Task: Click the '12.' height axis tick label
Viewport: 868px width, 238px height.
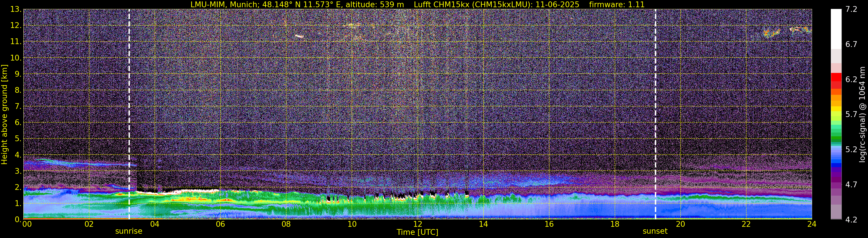Action: point(16,25)
